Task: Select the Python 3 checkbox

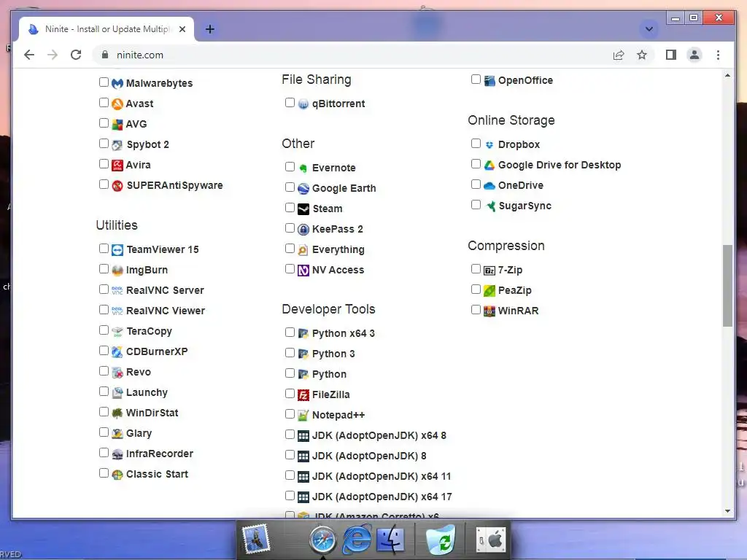Action: (x=290, y=353)
